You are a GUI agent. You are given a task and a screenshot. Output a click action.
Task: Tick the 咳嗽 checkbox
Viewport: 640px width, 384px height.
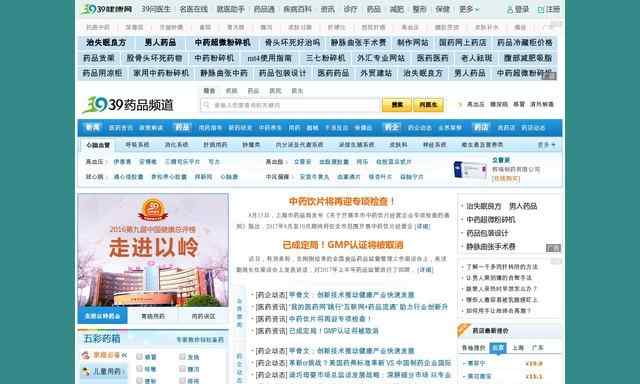[139, 368]
